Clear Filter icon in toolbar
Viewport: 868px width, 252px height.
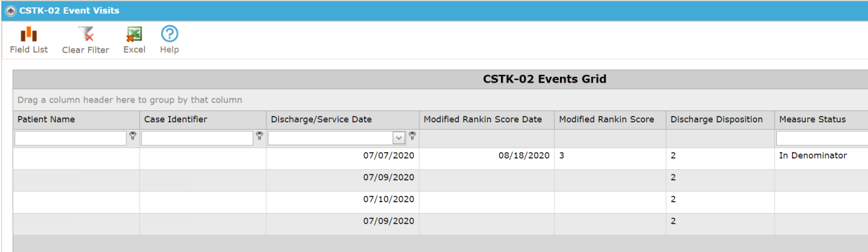point(86,34)
